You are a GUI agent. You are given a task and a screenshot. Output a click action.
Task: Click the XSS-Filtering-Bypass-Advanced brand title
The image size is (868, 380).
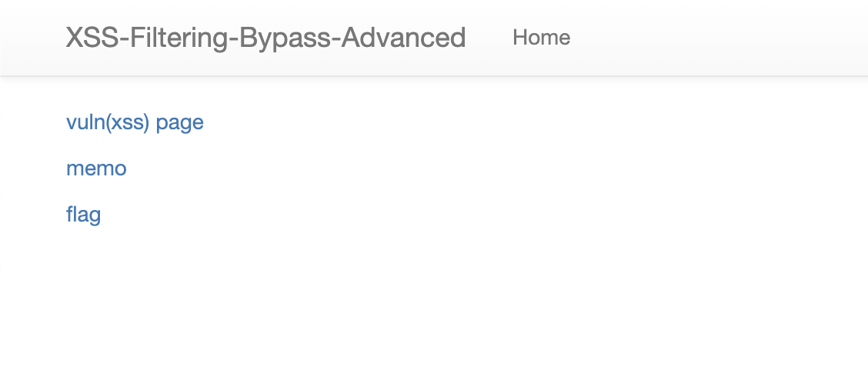click(x=265, y=38)
